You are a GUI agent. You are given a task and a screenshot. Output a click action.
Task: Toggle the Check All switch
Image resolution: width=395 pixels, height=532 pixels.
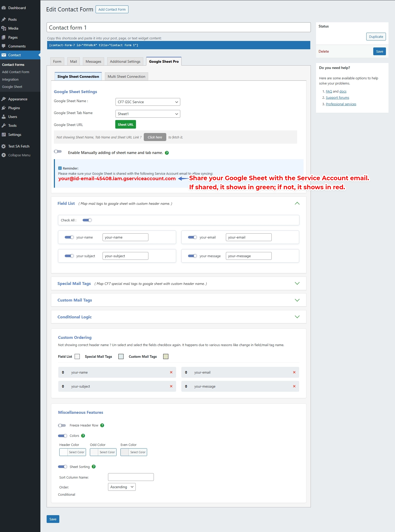(87, 220)
